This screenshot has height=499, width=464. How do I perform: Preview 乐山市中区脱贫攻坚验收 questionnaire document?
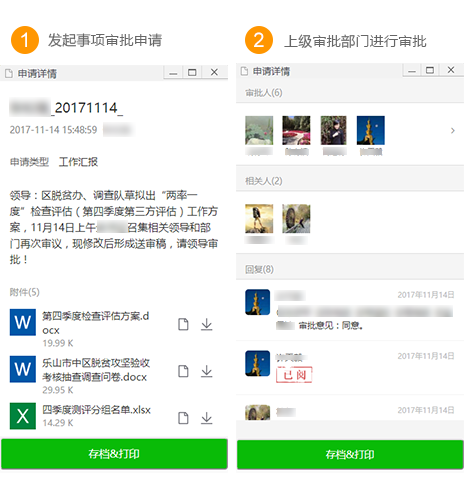[x=183, y=371]
